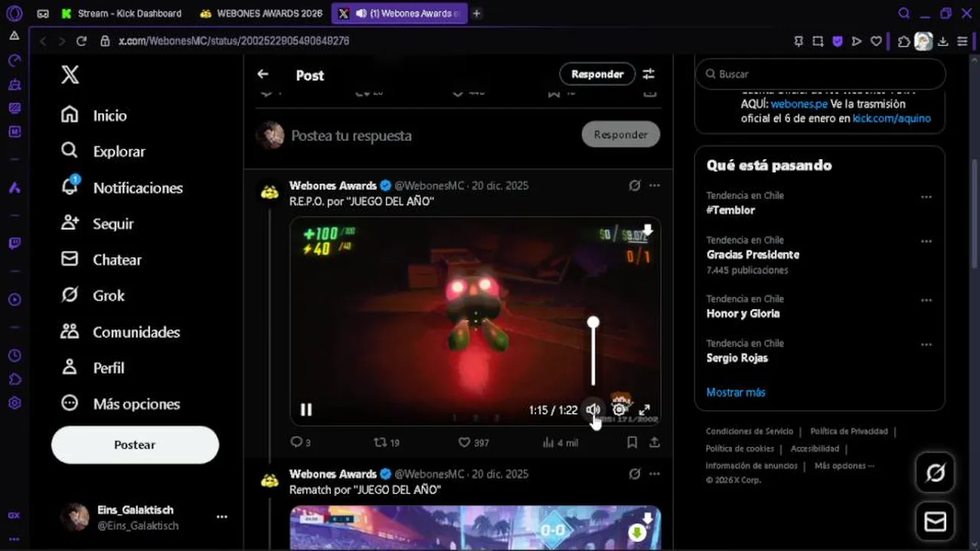Open Twitch panel in the browser sidebar

(x=14, y=243)
